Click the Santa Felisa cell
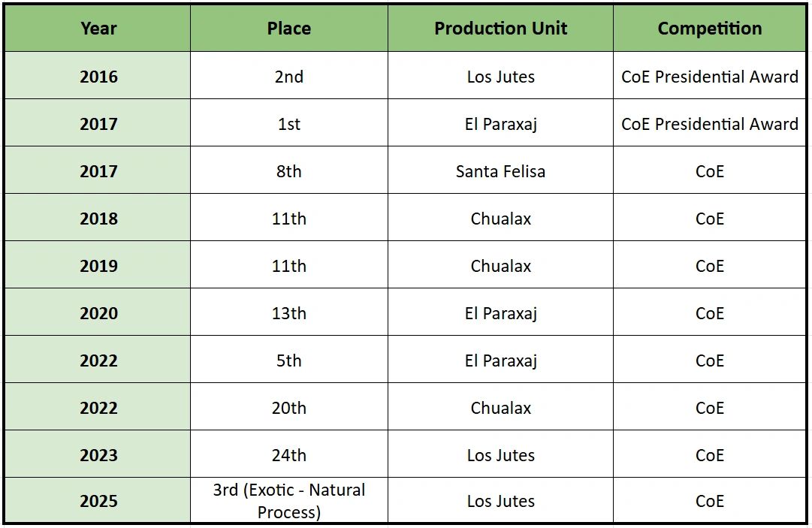Image resolution: width=812 pixels, height=528 pixels. tap(500, 171)
